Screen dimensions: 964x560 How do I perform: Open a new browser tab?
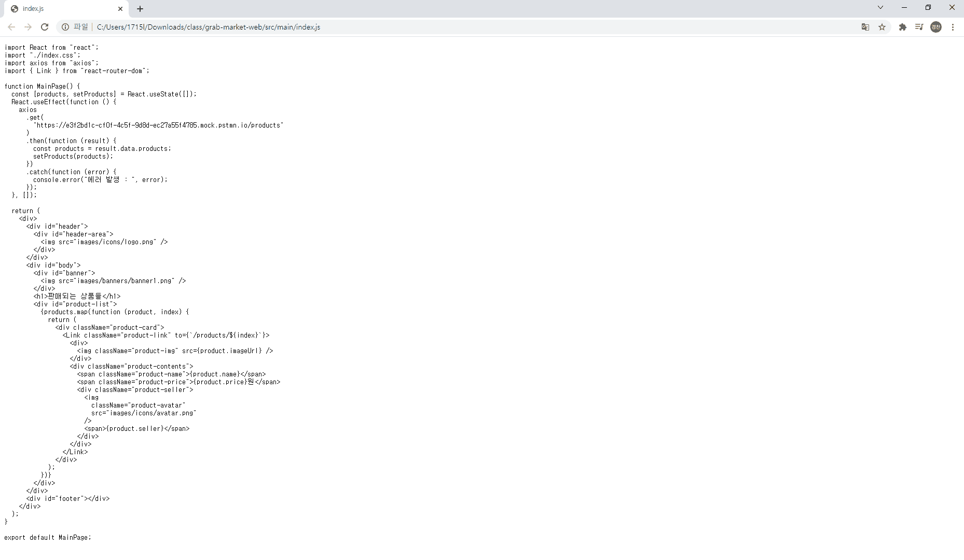tap(140, 9)
